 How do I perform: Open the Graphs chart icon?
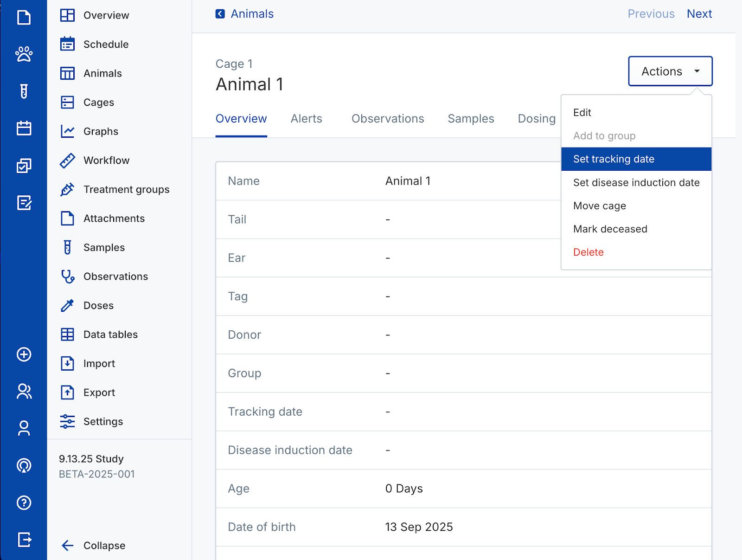click(x=67, y=131)
